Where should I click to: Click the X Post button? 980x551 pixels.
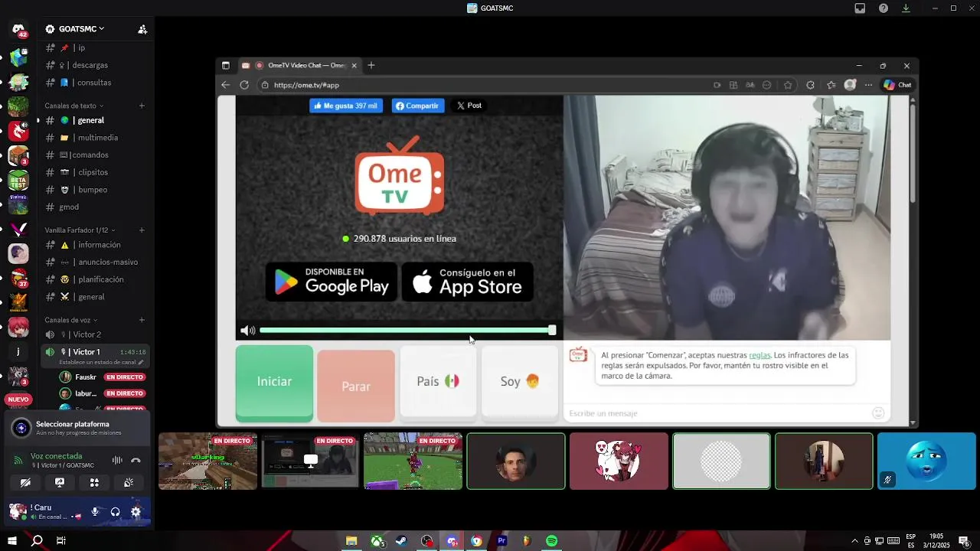[469, 106]
